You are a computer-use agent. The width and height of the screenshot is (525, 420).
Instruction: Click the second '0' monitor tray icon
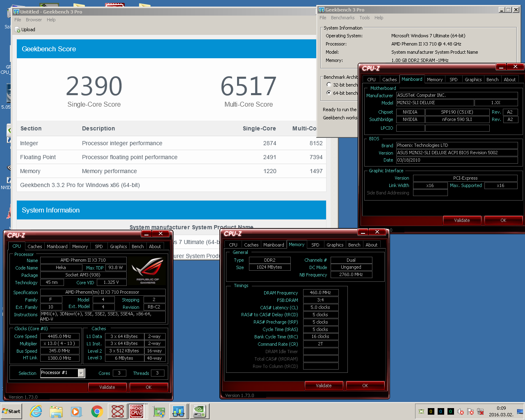tap(441, 411)
